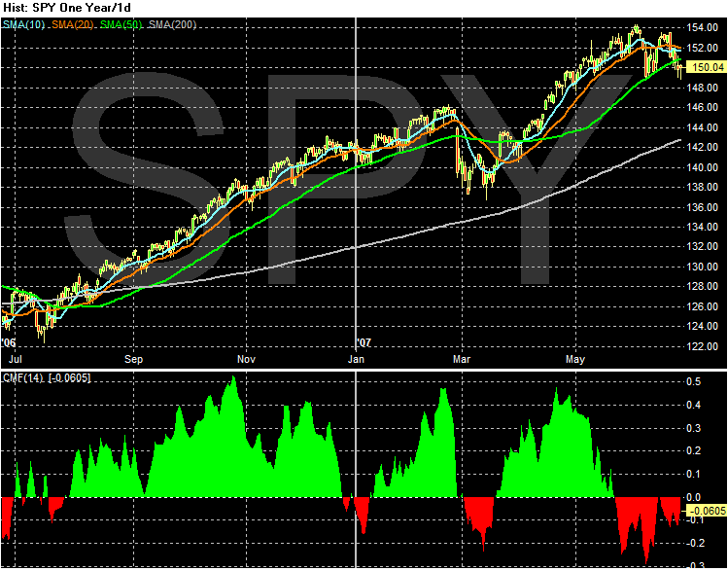The height and width of the screenshot is (571, 728).
Task: Click the 124.00 price axis label
Action: point(705,326)
